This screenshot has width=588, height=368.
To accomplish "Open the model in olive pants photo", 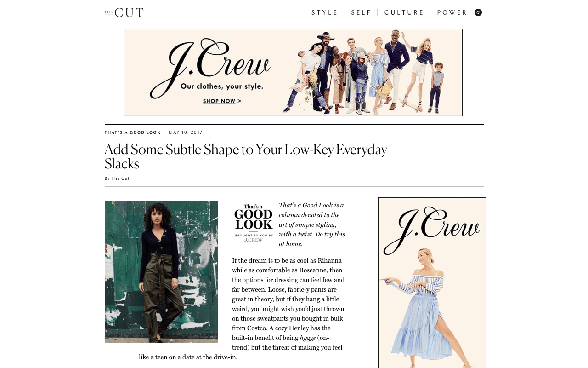I will (x=161, y=271).
